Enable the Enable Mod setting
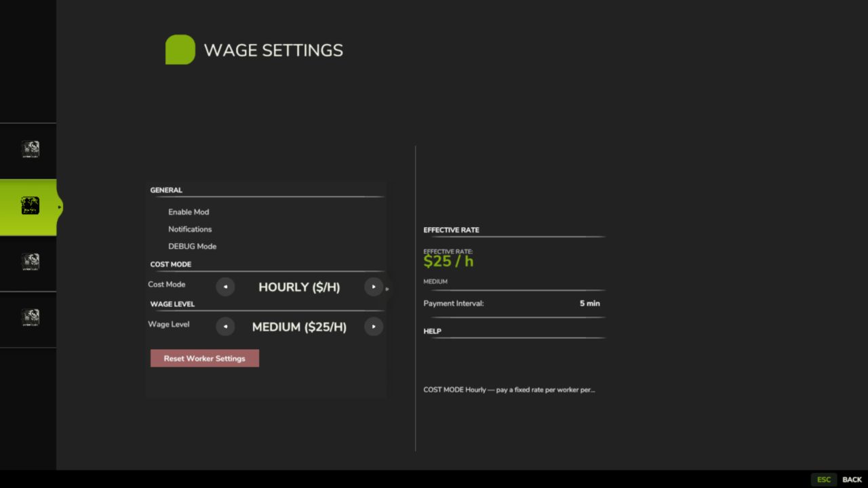Viewport: 868px width, 488px height. coord(189,211)
